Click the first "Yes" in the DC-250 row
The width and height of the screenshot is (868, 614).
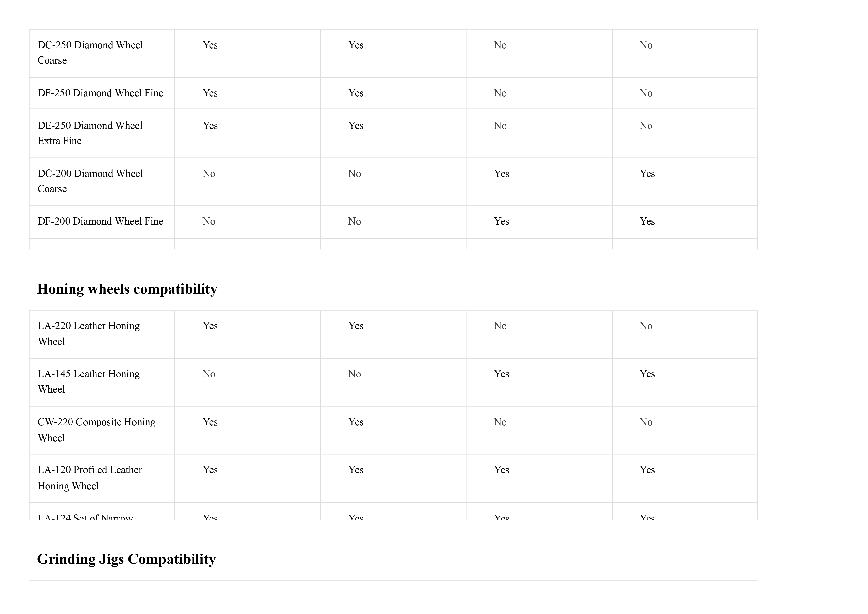click(x=210, y=45)
